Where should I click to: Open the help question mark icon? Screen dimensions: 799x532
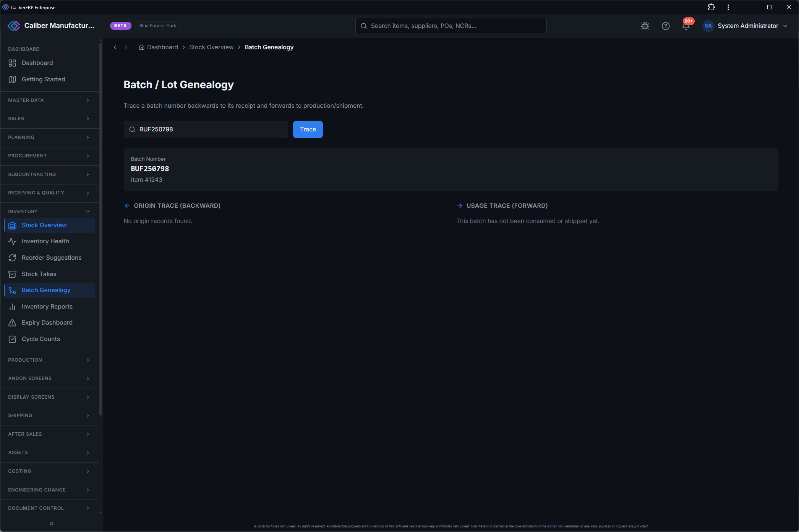tap(666, 26)
